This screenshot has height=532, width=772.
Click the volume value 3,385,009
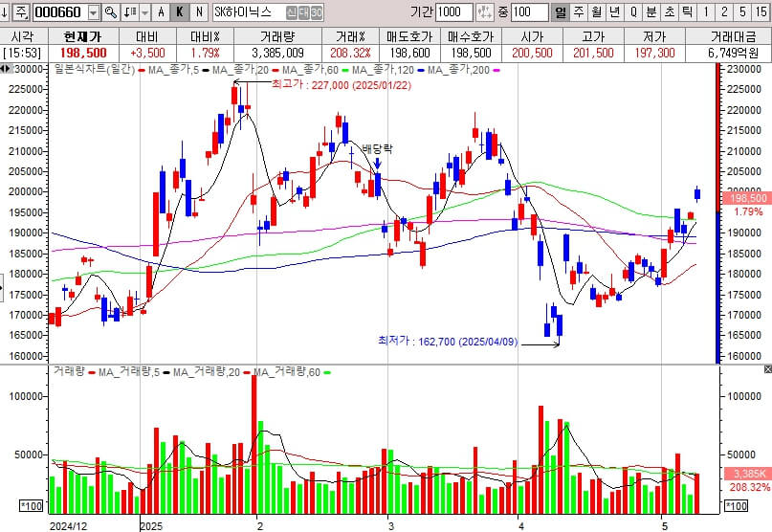(277, 54)
